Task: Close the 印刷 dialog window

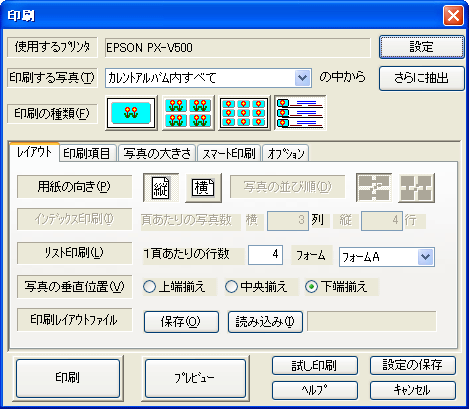Action: [x=453, y=15]
